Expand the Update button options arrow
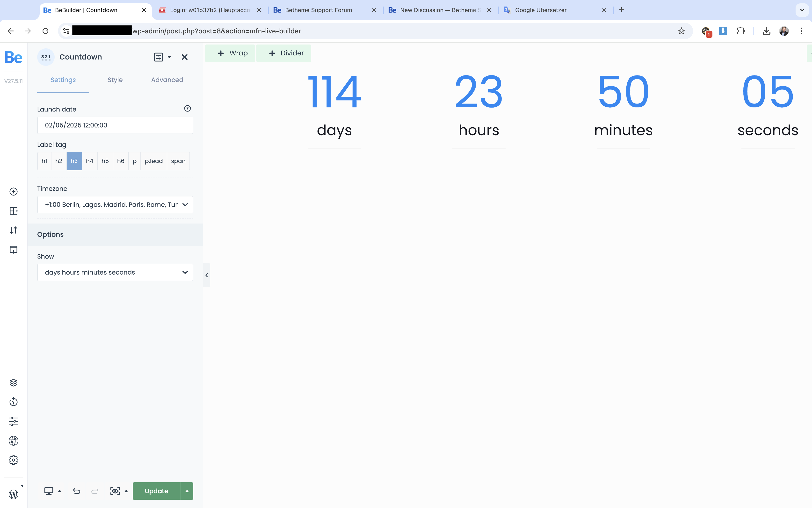The height and width of the screenshot is (508, 812). tap(187, 491)
